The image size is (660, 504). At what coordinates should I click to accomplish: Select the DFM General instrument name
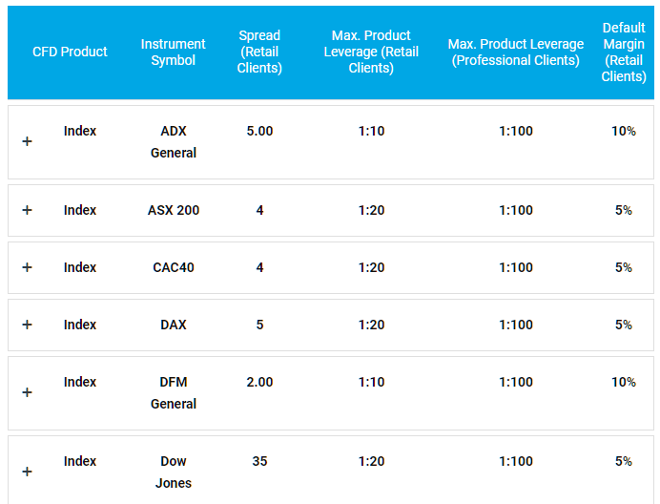point(173,392)
